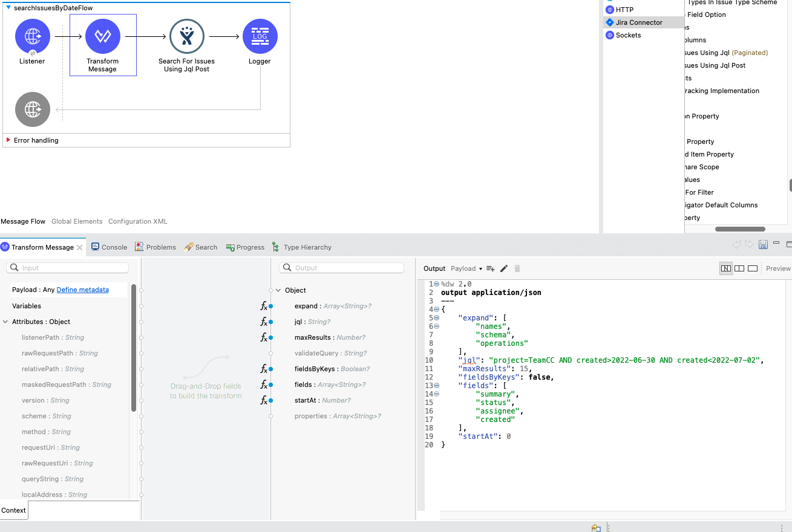Screen dimensions: 792x532
Task: Click the fx icon beside jql field
Action: pyautogui.click(x=264, y=322)
